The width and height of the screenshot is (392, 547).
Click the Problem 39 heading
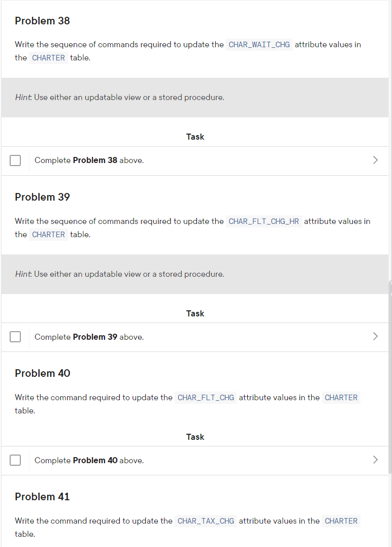[x=42, y=197]
